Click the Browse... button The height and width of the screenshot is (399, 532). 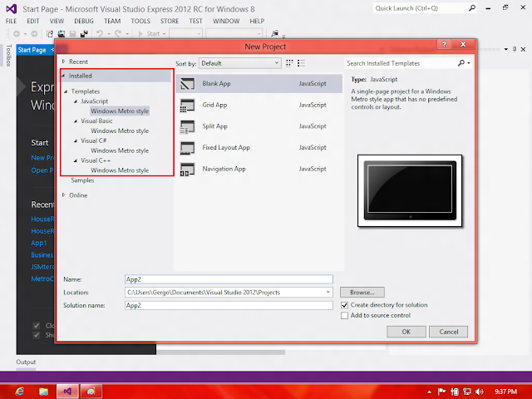click(362, 292)
